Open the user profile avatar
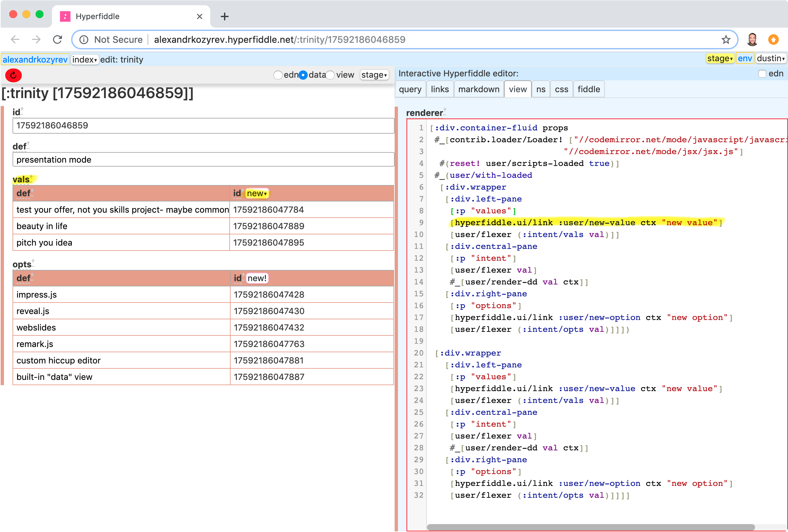Viewport: 788px width, 532px height. (752, 40)
